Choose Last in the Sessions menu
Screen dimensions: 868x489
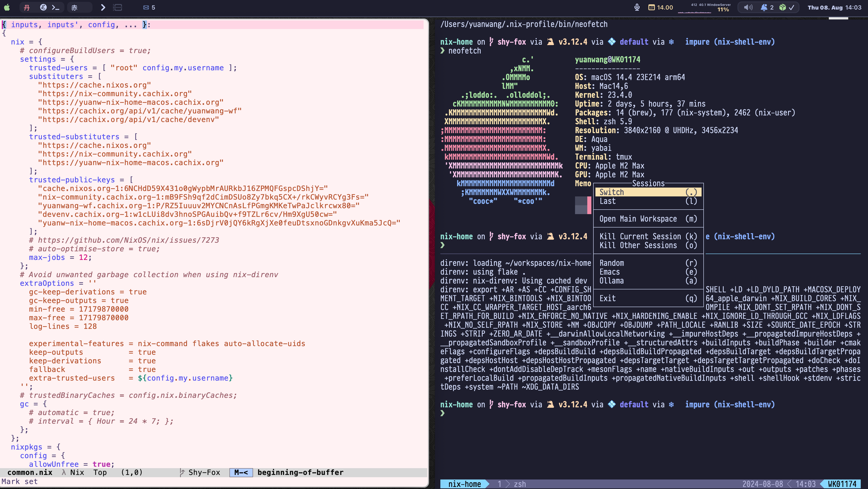(x=648, y=201)
